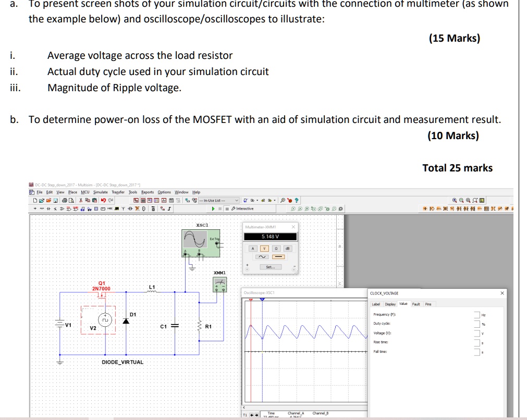Click the Ohm button on Multimeter-XMM1
This screenshot has height=420, width=527.
(x=276, y=249)
